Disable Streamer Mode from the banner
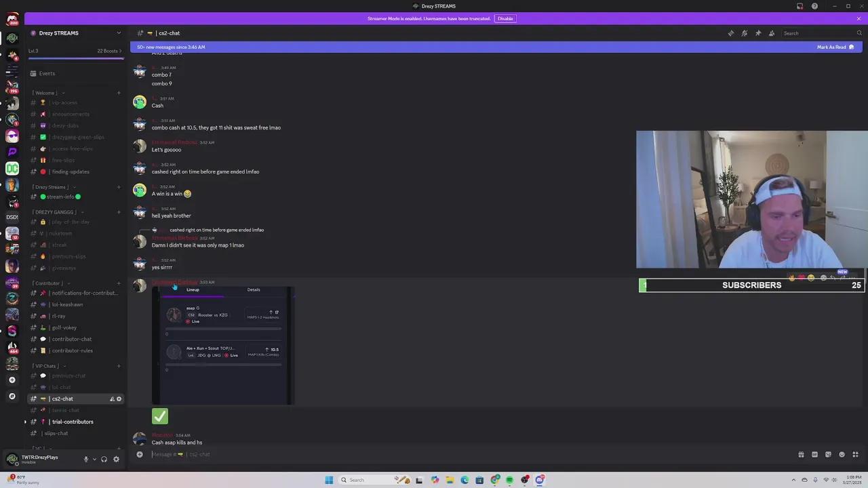The image size is (868, 488). click(x=505, y=18)
